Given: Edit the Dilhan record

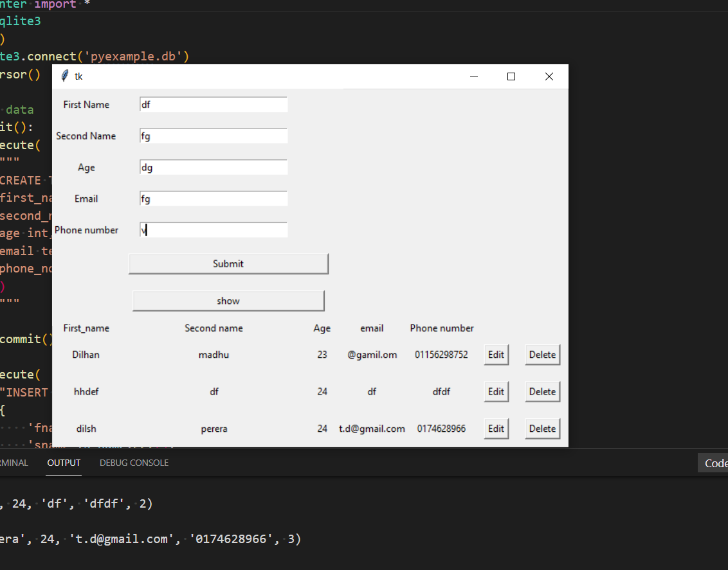Looking at the screenshot, I should (496, 355).
